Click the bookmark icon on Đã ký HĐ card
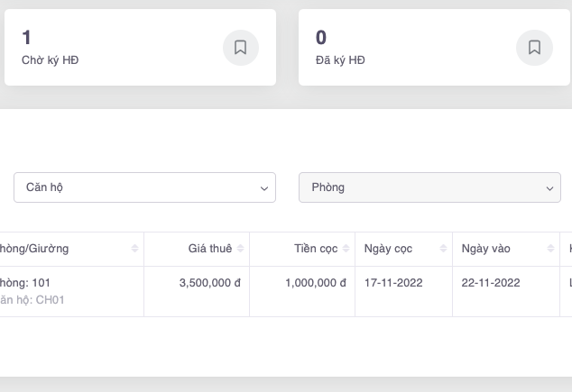This screenshot has height=392, width=572. point(534,48)
